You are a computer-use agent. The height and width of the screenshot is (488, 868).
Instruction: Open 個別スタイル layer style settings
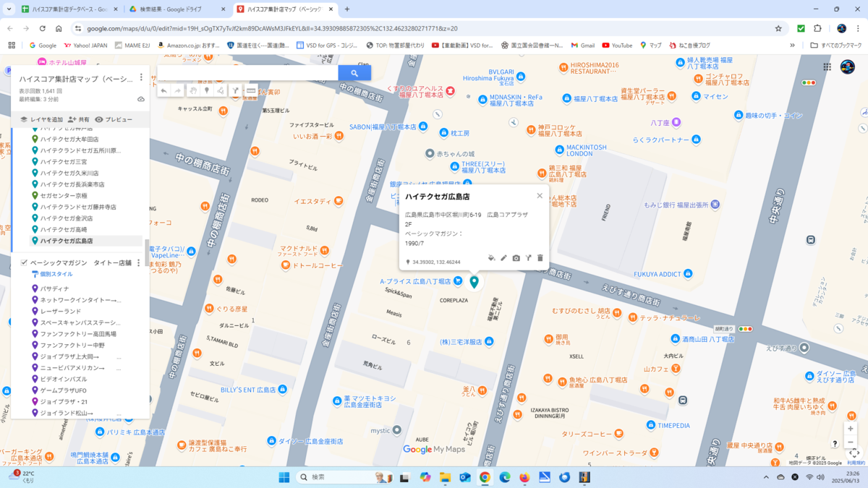coord(51,275)
